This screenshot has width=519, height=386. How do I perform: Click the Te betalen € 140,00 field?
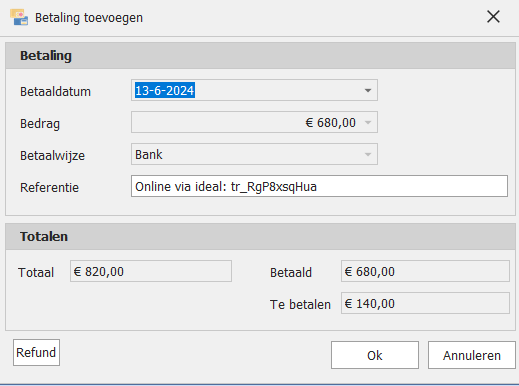[x=425, y=303]
